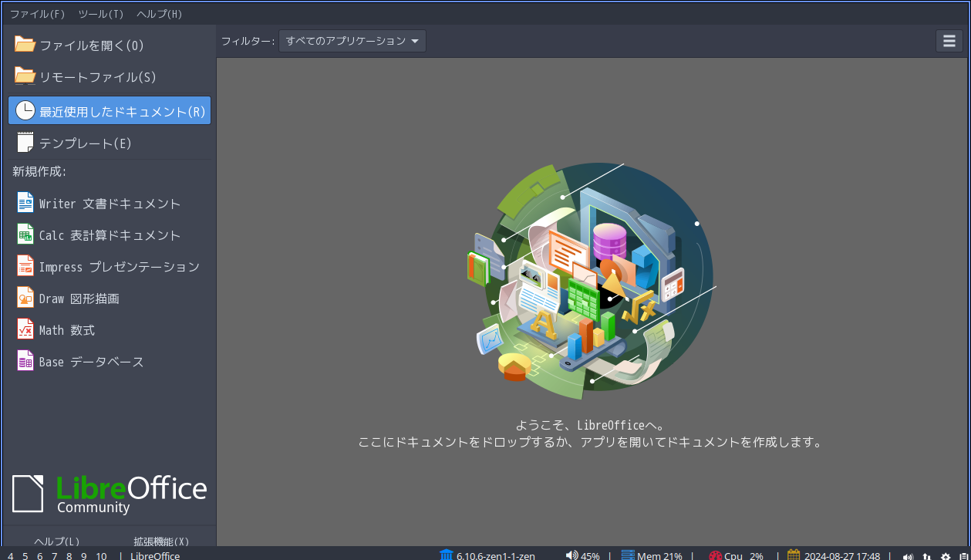Create a new Base database

click(90, 361)
